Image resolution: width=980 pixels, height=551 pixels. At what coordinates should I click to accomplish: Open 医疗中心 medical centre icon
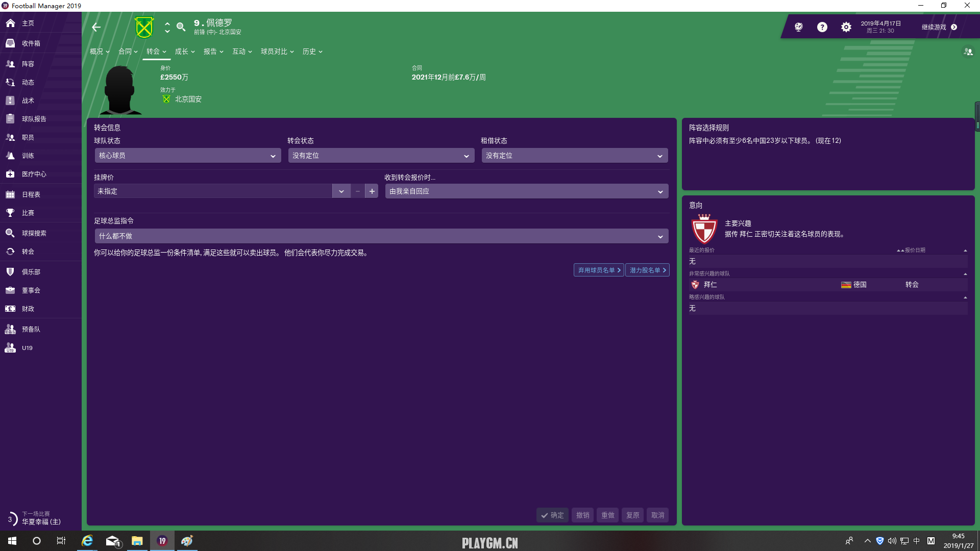coord(10,174)
